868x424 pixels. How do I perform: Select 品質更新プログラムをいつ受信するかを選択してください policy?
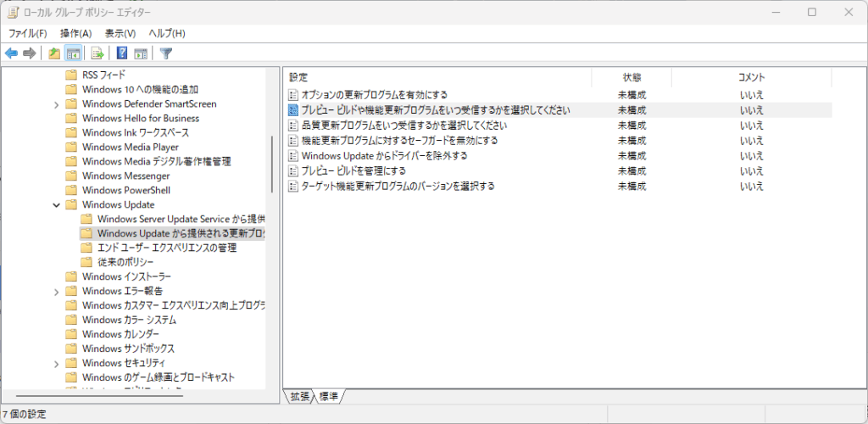click(x=404, y=126)
